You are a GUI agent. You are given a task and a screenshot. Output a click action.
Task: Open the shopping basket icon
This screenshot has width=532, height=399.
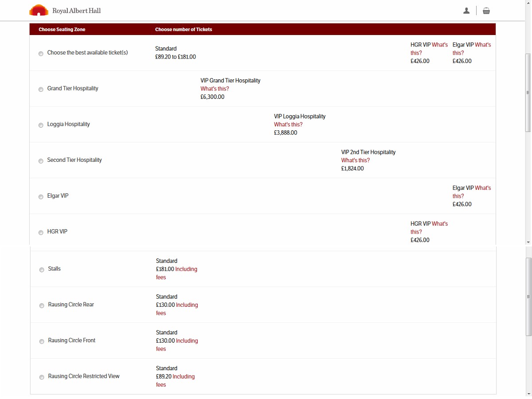click(486, 11)
